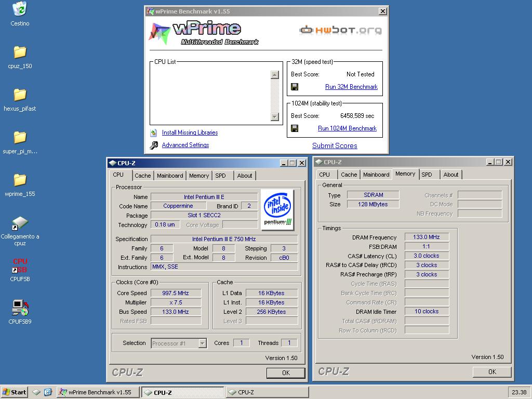Switch to Mainboard tab in right CPU-Z window

click(376, 175)
